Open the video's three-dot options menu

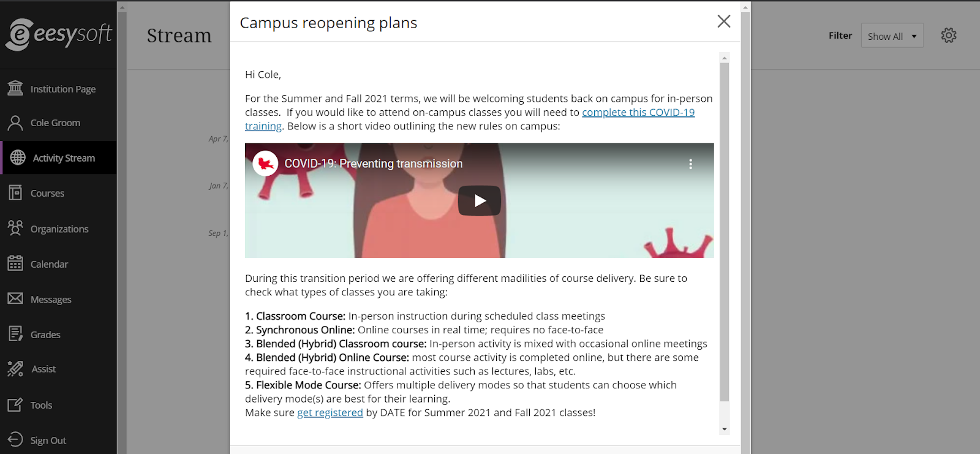(x=690, y=164)
